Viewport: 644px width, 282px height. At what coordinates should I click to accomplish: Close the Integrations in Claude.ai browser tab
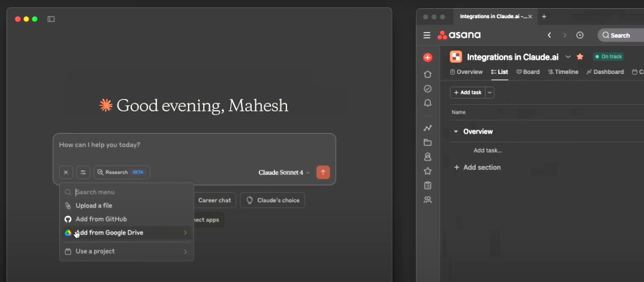click(530, 16)
